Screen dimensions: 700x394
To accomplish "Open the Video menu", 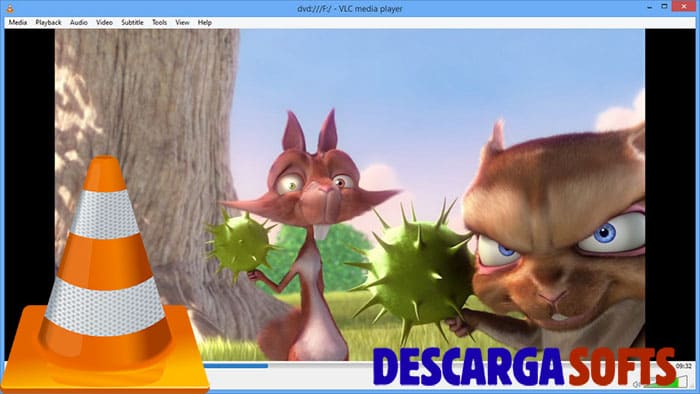I will (x=104, y=22).
